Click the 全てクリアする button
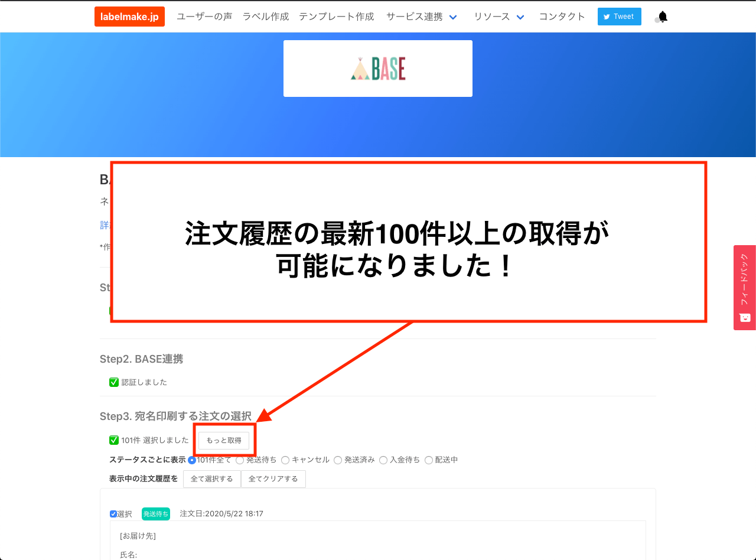 click(x=273, y=478)
